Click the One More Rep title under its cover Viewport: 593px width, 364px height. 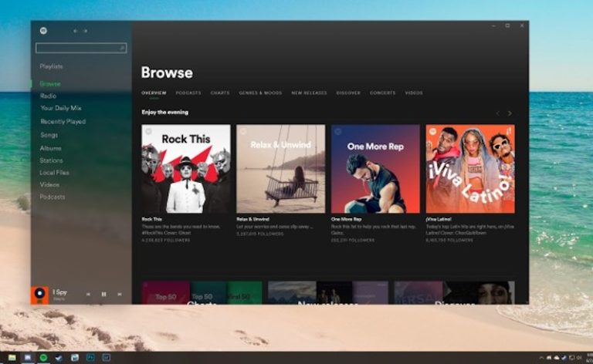(346, 219)
